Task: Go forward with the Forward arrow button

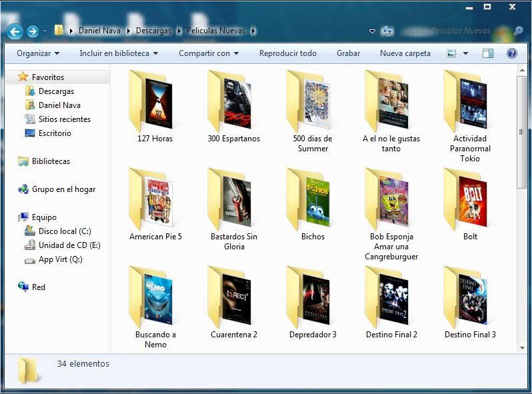Action: [x=33, y=32]
